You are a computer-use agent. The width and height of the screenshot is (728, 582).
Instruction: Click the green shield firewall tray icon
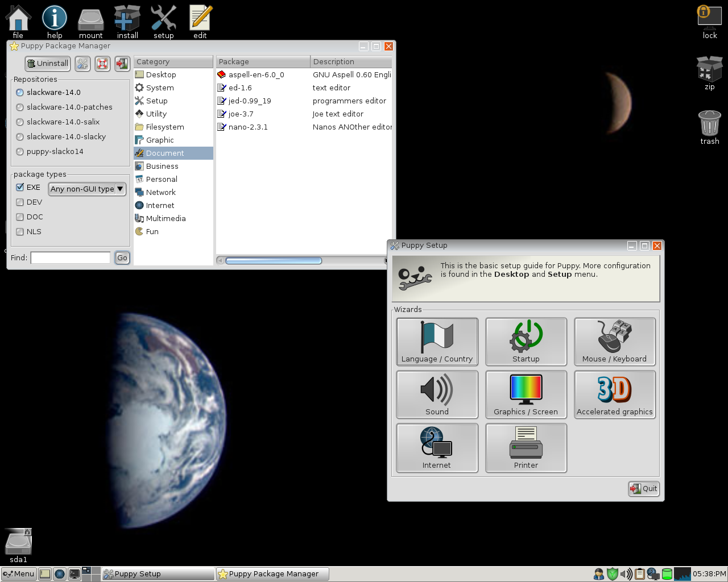(613, 574)
